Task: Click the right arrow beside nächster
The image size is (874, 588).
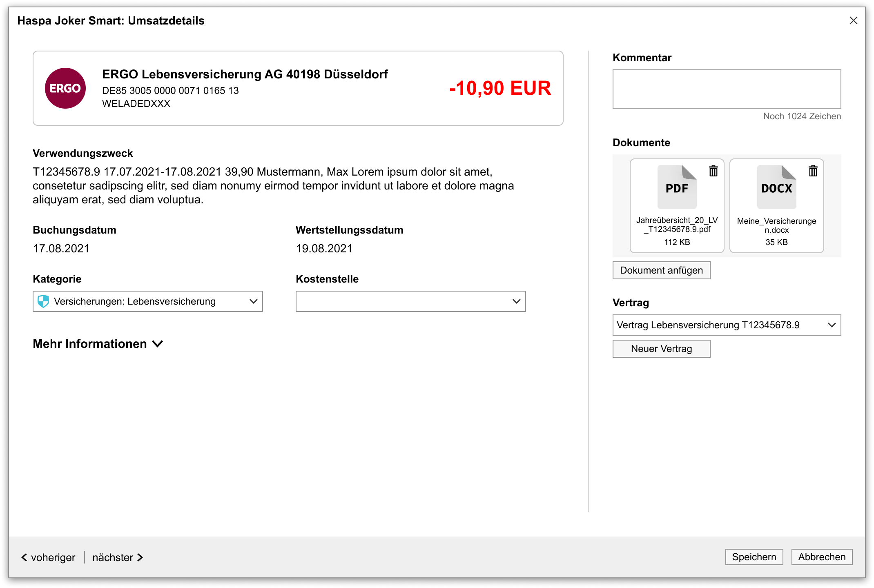Action: (x=139, y=557)
